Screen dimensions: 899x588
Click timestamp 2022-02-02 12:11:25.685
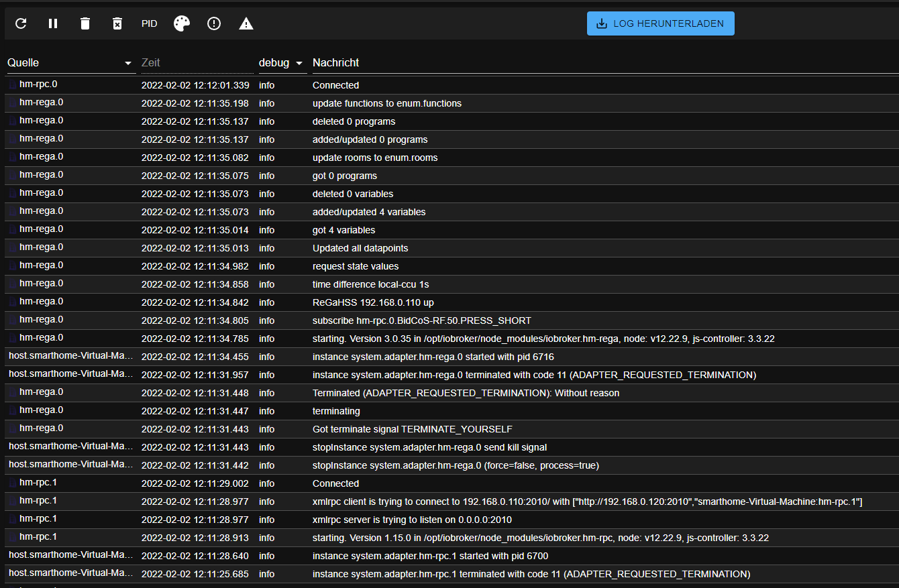[x=195, y=574]
